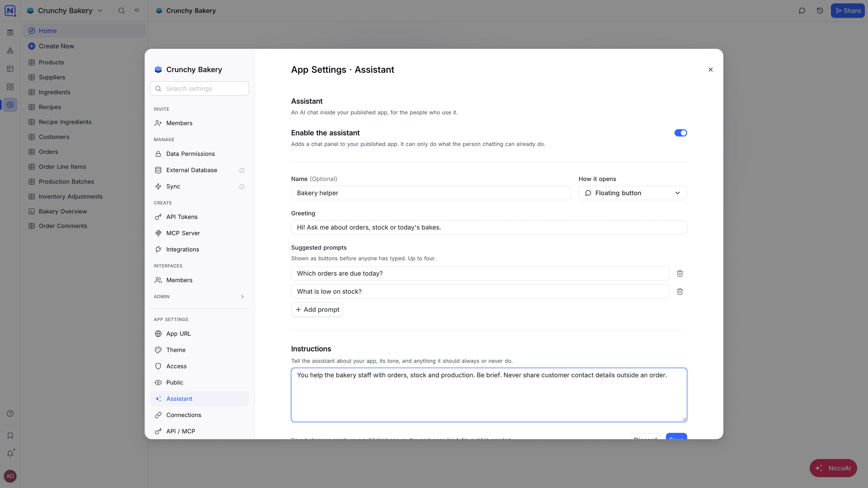Click the Share button
The image size is (868, 488).
pos(848,10)
